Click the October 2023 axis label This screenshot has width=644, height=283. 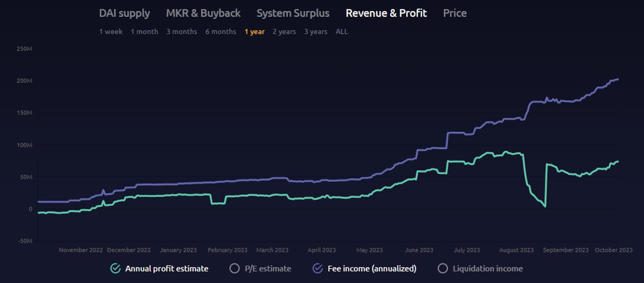(614, 250)
